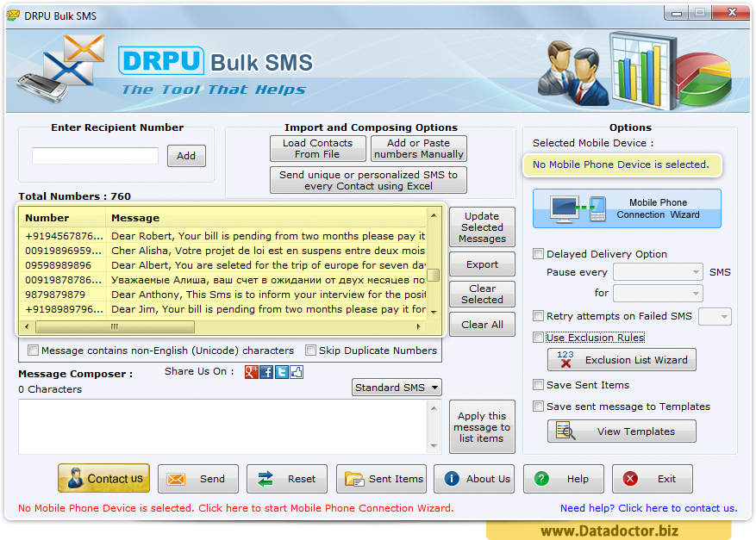756x540 pixels.
Task: Click the folder icon on Sent Items
Action: pyautogui.click(x=354, y=480)
